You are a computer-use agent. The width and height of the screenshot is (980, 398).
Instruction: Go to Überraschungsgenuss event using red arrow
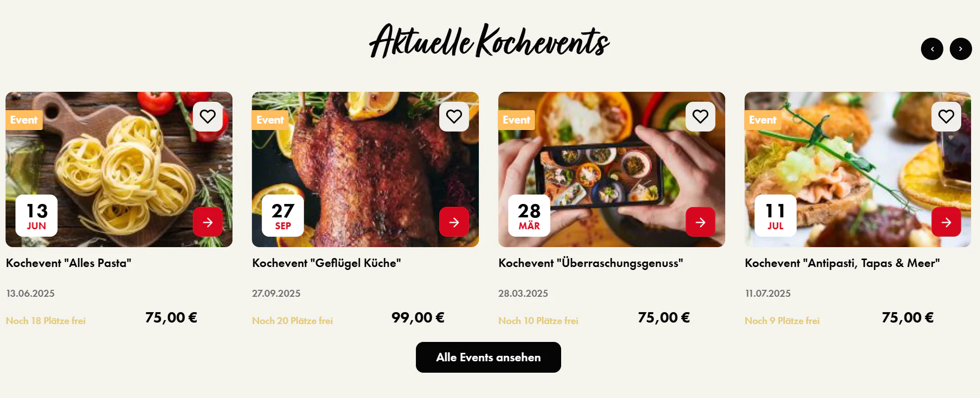[700, 222]
